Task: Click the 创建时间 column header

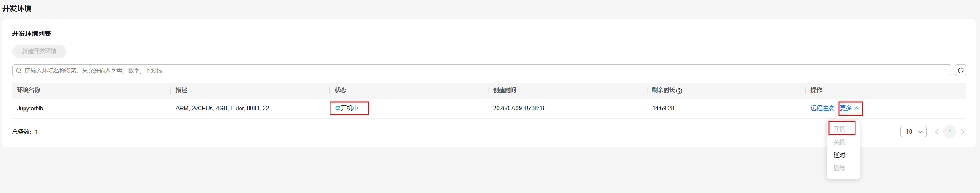Action: click(505, 90)
